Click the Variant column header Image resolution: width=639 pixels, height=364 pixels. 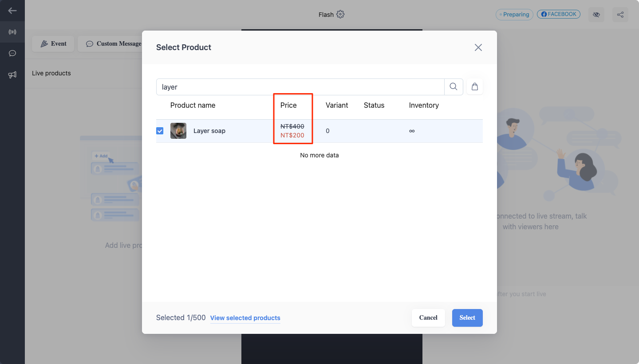click(x=337, y=105)
